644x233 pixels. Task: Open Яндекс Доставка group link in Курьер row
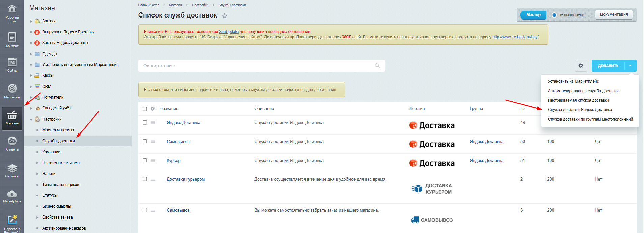486,161
